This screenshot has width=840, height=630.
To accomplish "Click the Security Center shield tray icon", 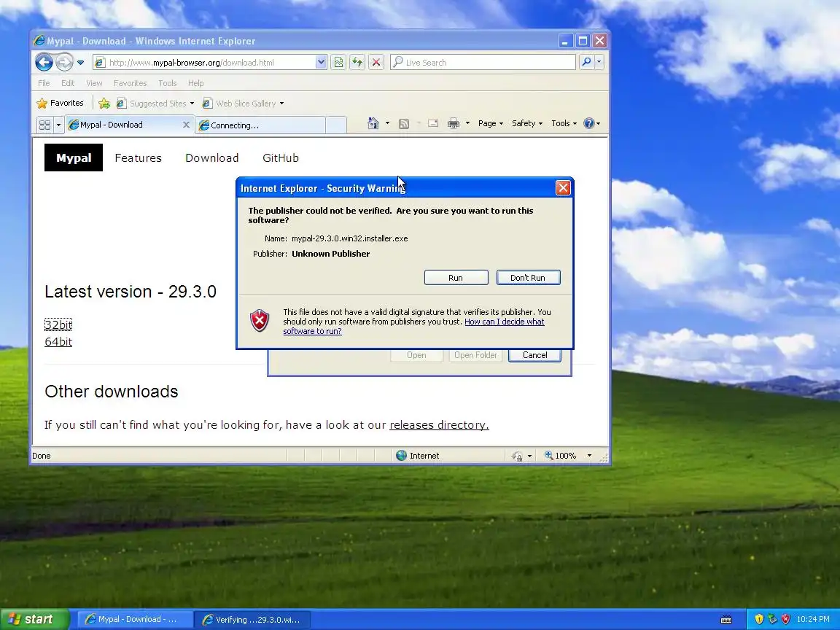I will click(x=758, y=619).
